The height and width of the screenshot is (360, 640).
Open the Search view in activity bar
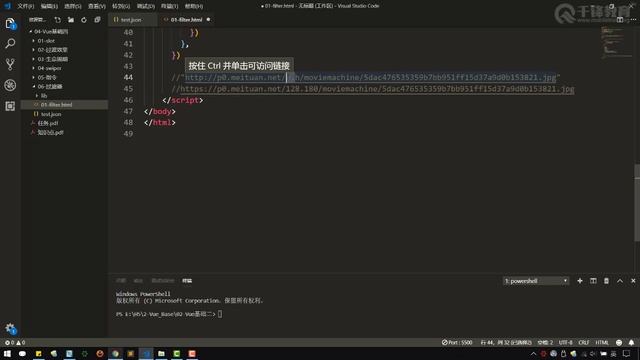10,43
